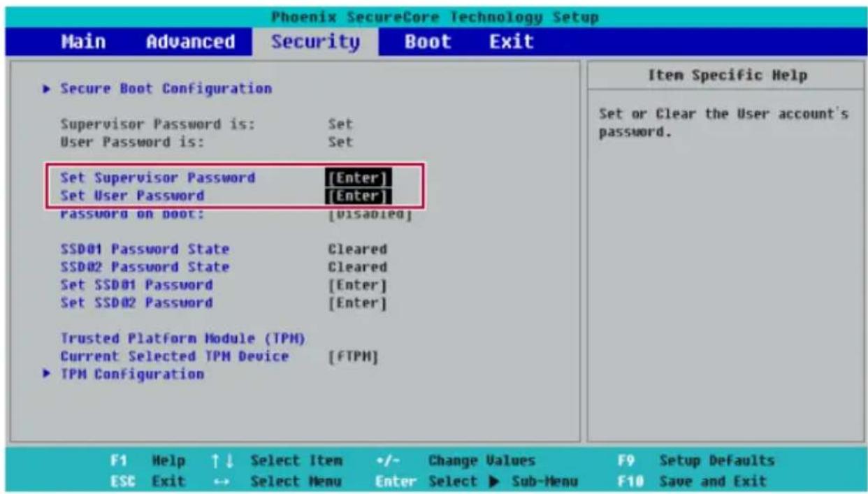Click the Trusted Platform Module (TPM) heading
Viewport: 868px width, 494px height.
click(183, 338)
